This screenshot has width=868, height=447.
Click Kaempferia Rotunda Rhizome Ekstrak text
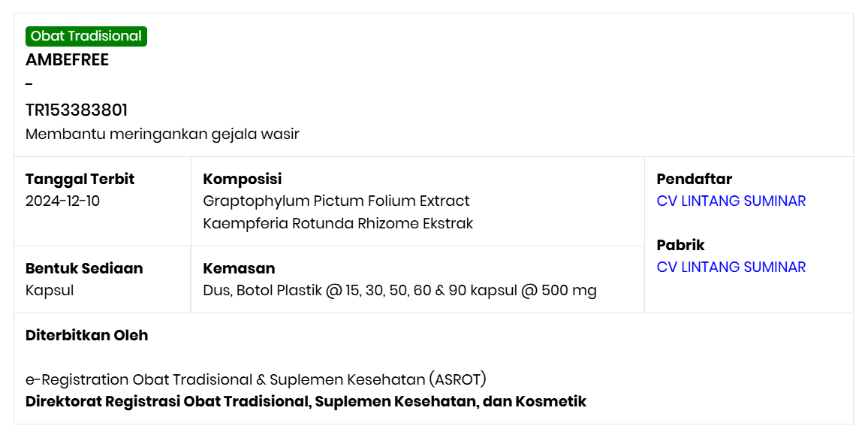338,223
